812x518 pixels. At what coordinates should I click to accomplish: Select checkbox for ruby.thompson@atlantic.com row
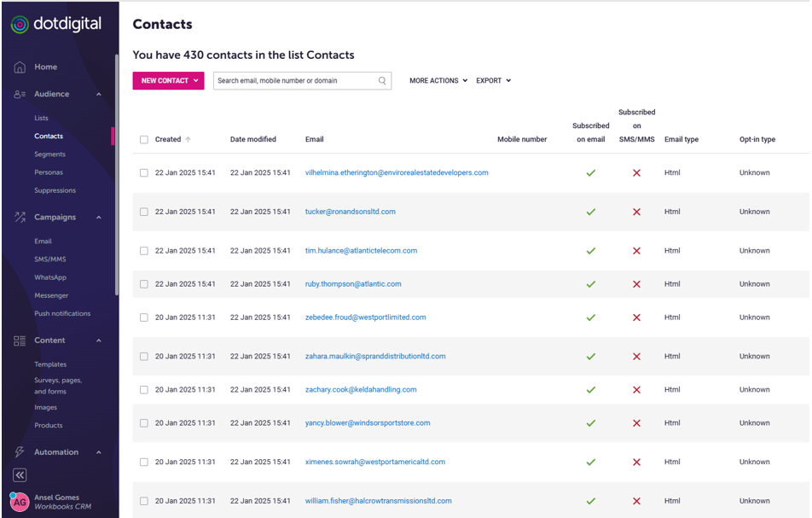pyautogui.click(x=144, y=284)
